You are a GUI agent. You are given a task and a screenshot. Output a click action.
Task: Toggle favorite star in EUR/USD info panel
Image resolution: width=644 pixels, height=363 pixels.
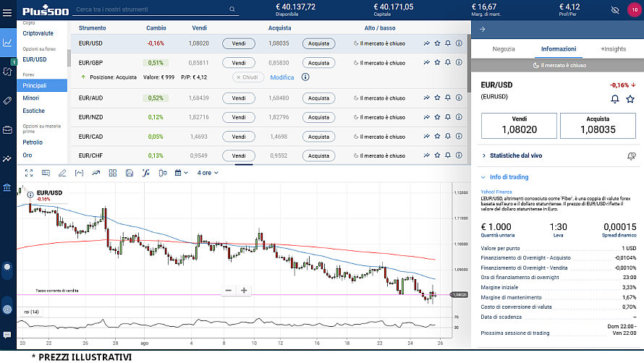(x=630, y=99)
